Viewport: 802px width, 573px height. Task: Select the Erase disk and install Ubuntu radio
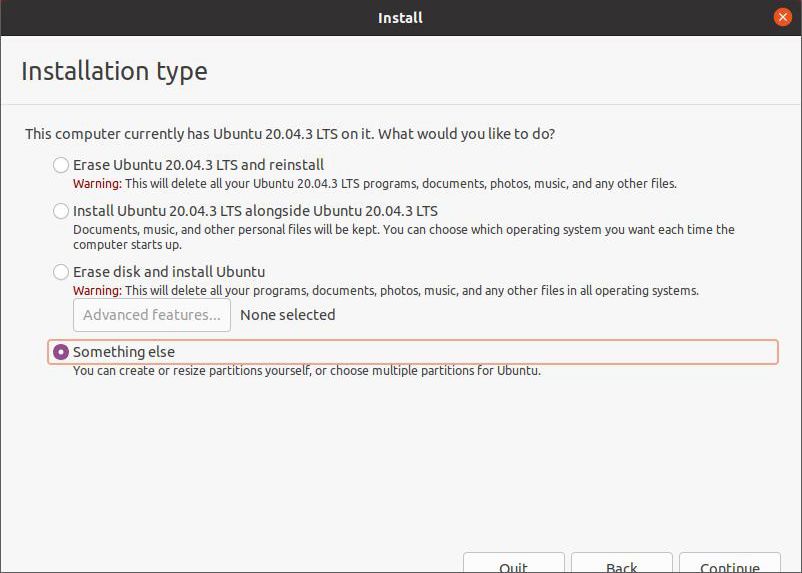coord(61,272)
